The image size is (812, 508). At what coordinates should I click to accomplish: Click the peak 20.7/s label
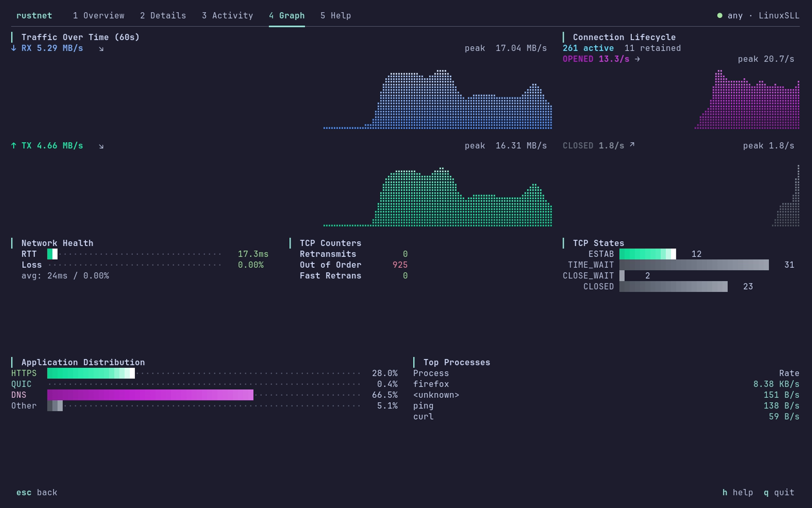pyautogui.click(x=766, y=59)
